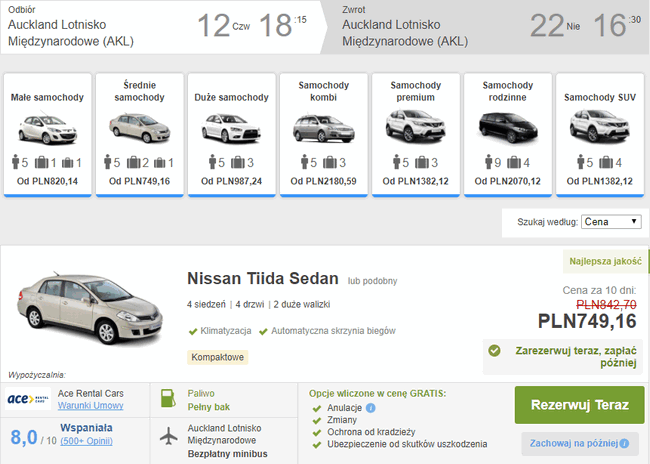Click the Ace Rental Cars logo
Image resolution: width=650 pixels, height=464 pixels.
pyautogui.click(x=28, y=399)
